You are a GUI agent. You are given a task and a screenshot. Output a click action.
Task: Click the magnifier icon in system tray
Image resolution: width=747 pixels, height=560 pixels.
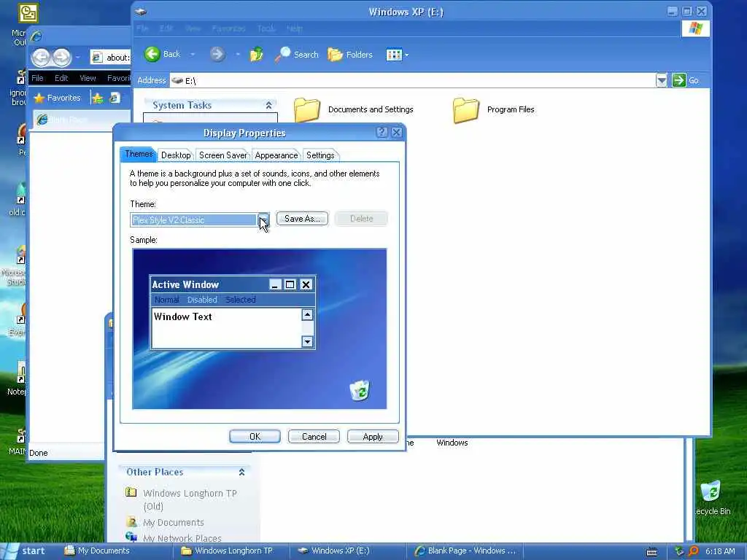tap(693, 551)
